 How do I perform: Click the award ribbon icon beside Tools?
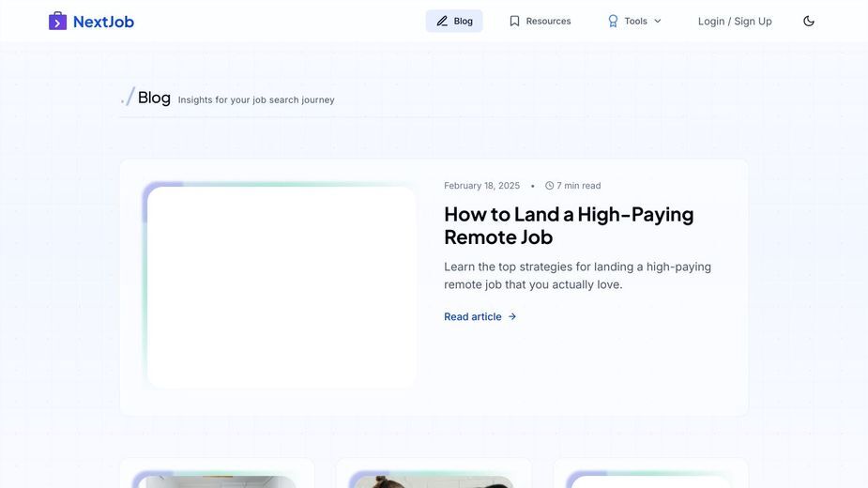(x=613, y=21)
